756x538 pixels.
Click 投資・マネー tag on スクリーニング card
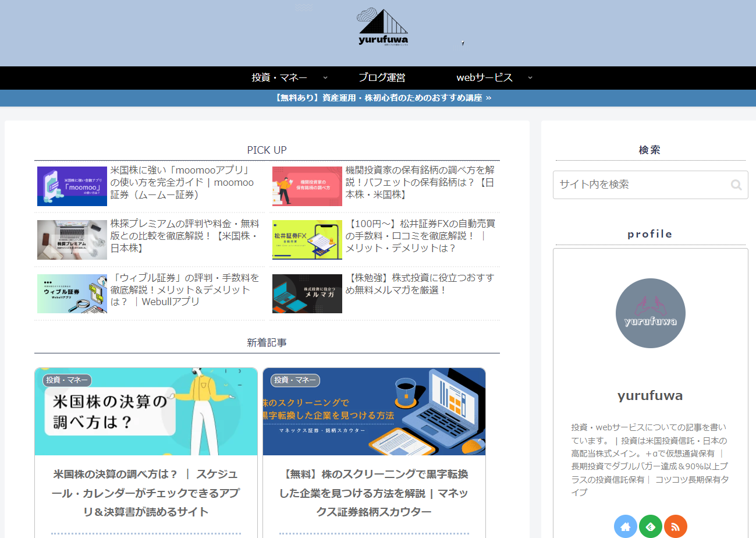point(295,380)
